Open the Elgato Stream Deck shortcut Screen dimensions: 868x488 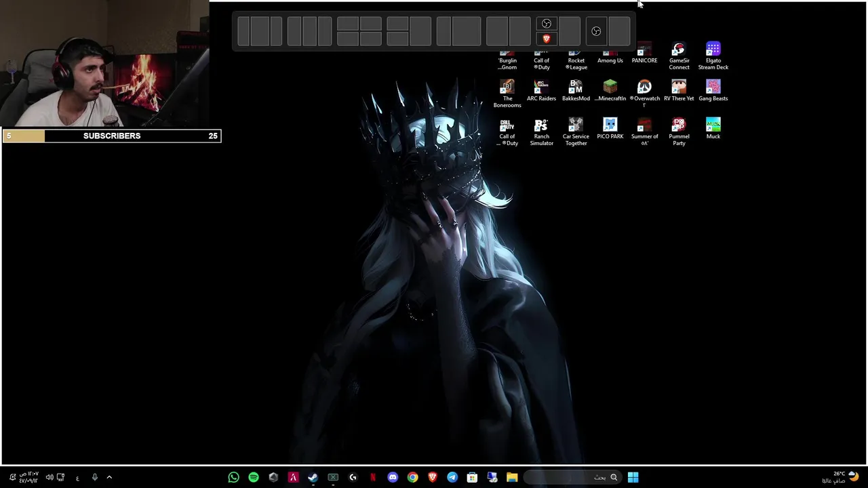click(713, 56)
